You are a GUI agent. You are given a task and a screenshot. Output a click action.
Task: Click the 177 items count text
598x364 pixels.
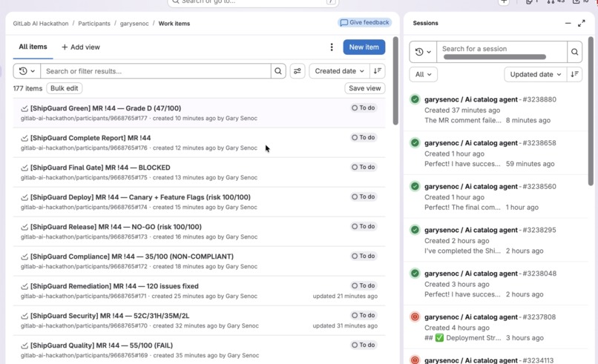point(27,88)
